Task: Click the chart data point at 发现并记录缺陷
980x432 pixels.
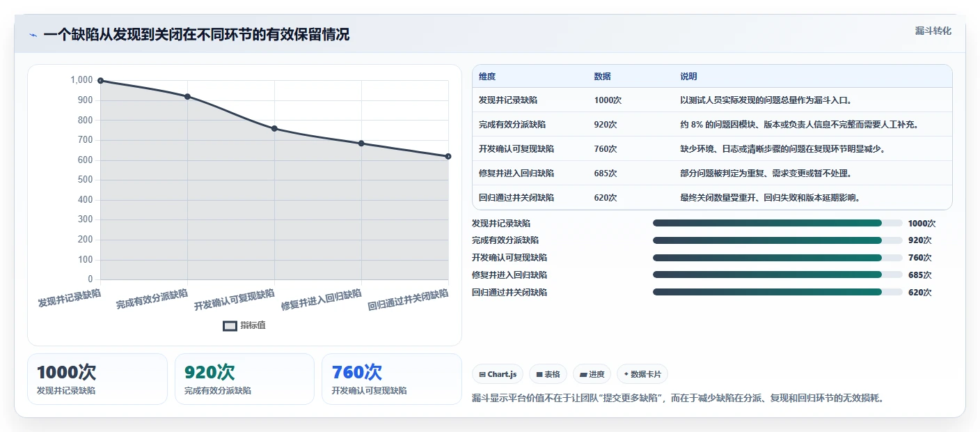Action: tap(100, 81)
